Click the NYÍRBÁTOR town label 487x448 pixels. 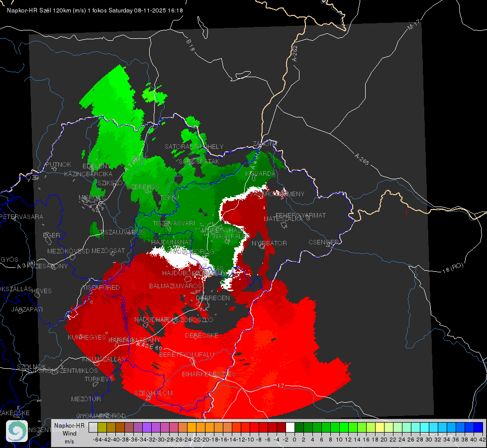pyautogui.click(x=269, y=243)
